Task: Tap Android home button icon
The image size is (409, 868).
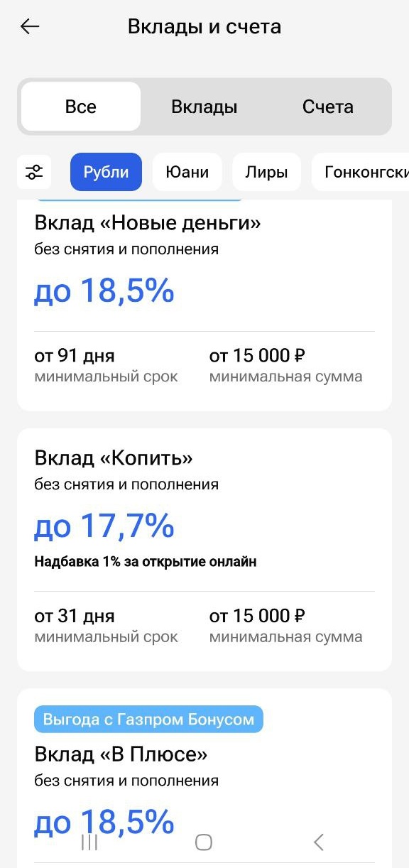Action: pos(204,842)
